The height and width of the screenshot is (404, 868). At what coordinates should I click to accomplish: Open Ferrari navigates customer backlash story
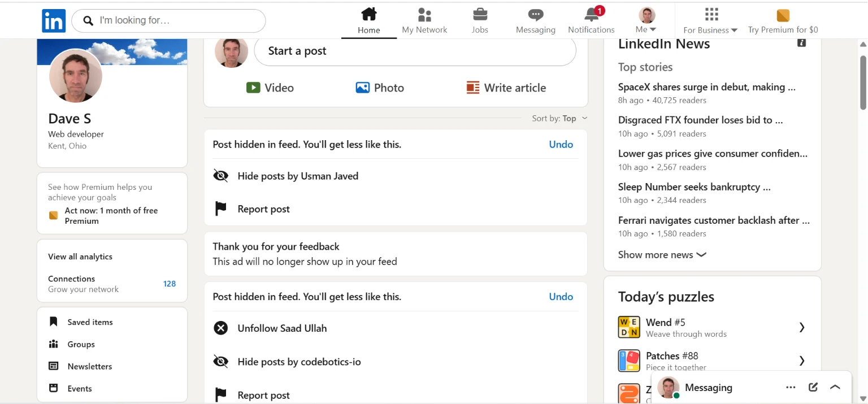(x=714, y=220)
